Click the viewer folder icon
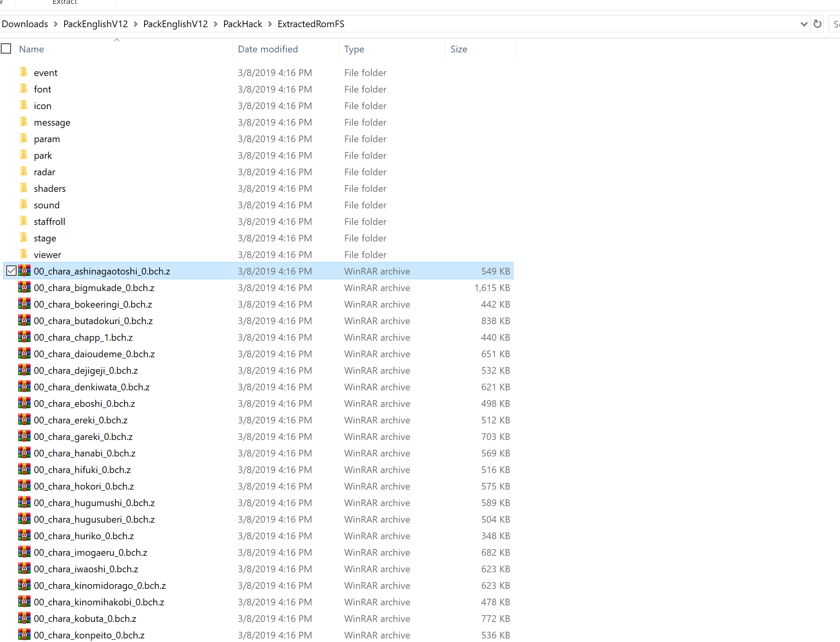The height and width of the screenshot is (642, 840). coord(24,254)
